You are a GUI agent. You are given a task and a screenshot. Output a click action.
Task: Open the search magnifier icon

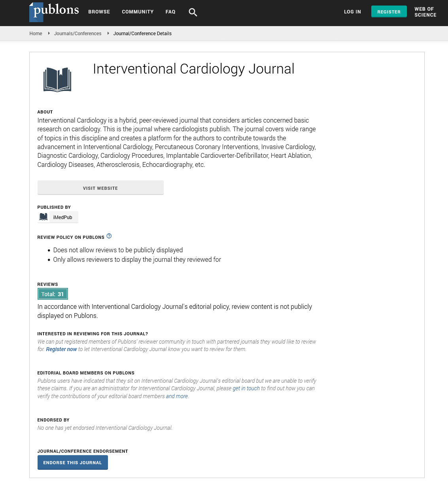[x=193, y=12]
